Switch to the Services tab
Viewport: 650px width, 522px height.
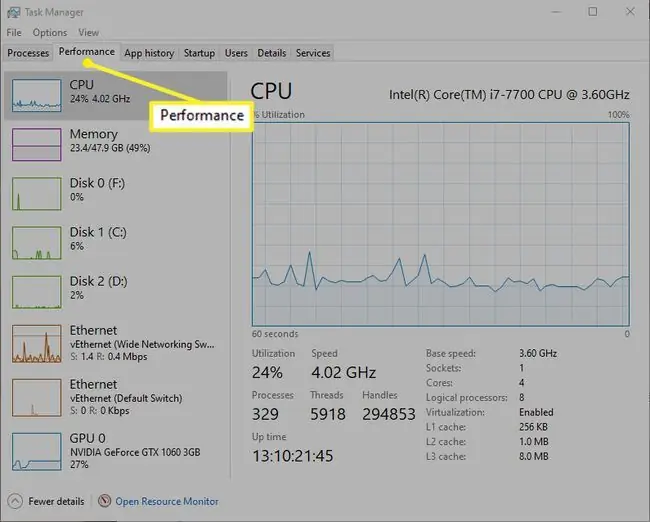313,53
